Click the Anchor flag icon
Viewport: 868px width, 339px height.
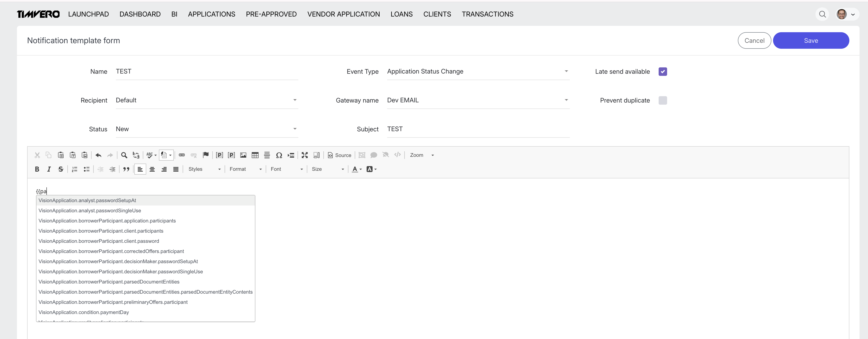click(206, 155)
